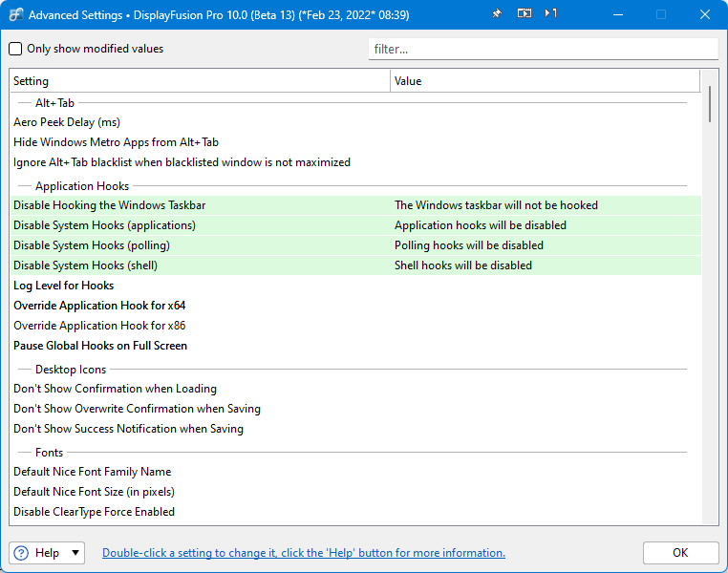Click the 'Shell hooks will be disabled' value
728x573 pixels.
click(x=463, y=265)
